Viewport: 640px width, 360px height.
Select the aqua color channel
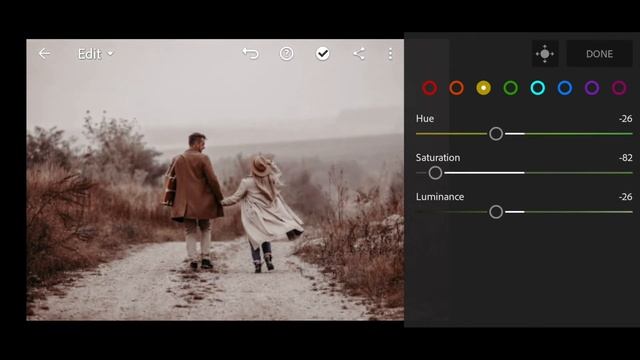[x=538, y=88]
